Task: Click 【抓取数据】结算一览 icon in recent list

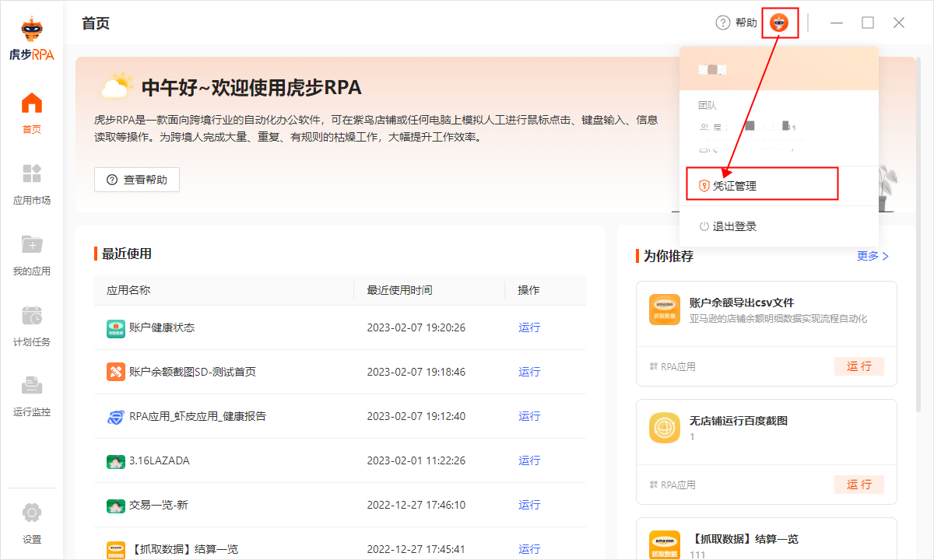Action: 115,549
